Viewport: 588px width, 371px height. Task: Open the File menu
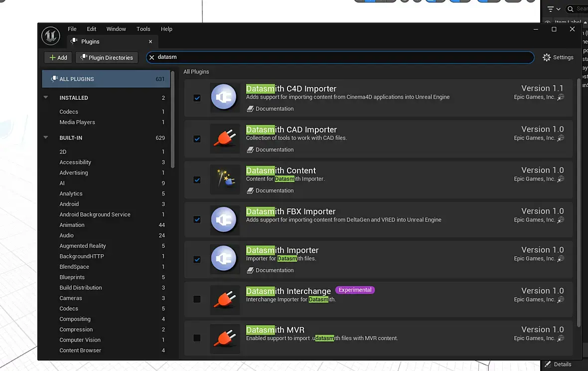72,29
